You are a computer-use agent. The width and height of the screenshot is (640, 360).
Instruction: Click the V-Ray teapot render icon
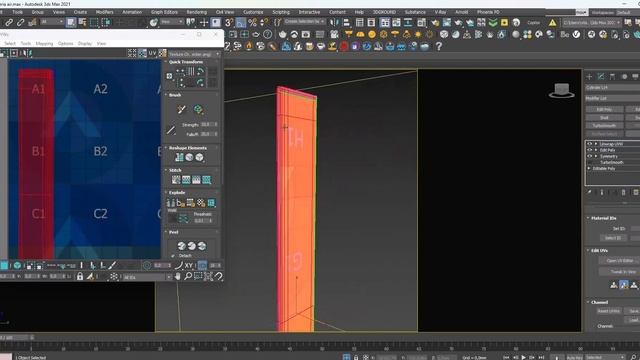pyautogui.click(x=282, y=34)
